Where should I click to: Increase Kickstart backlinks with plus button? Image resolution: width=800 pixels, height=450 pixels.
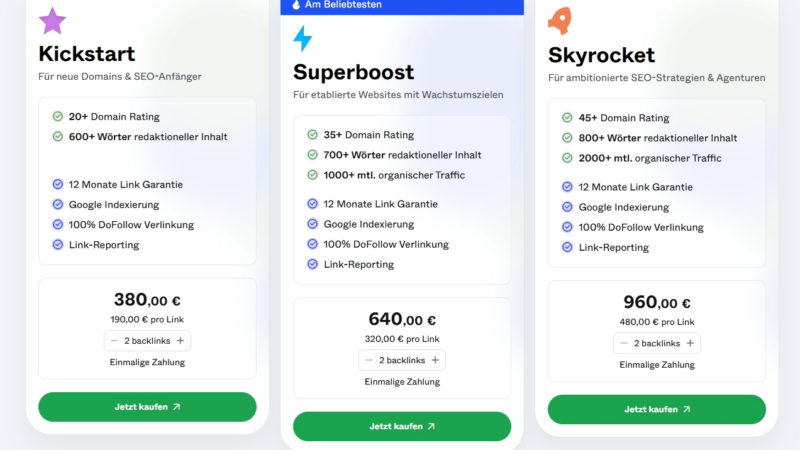[x=180, y=341]
